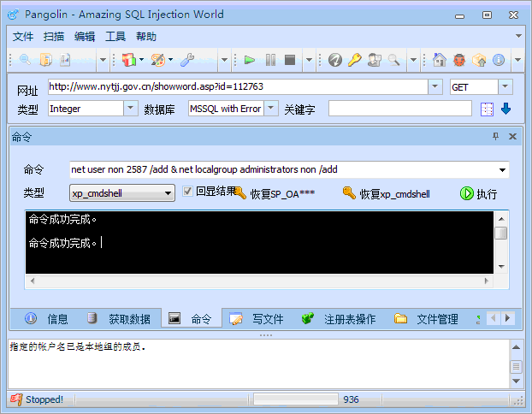532x414 pixels.
Task: Click the status bar progress bar
Action: point(296,399)
